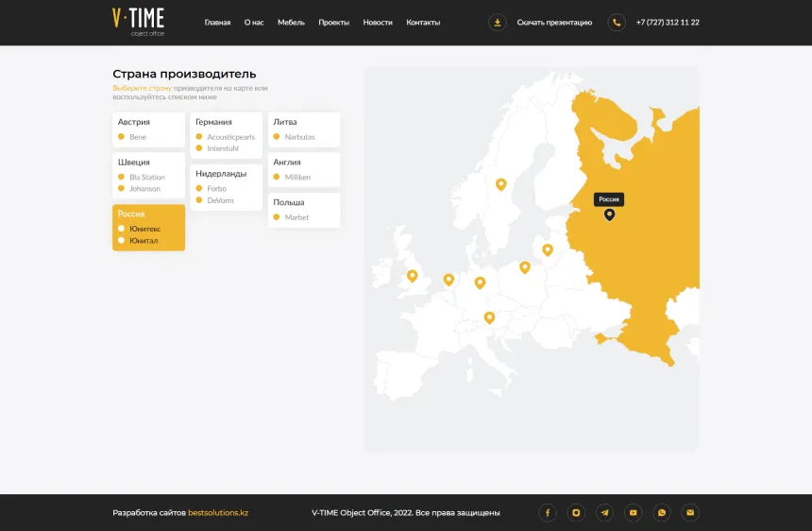Open the Telegram icon in footer
The height and width of the screenshot is (531, 812).
pos(604,512)
